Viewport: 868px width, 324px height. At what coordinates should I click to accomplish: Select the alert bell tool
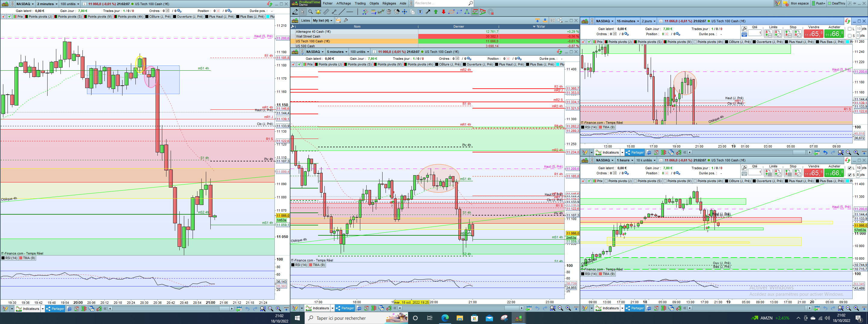(318, 12)
